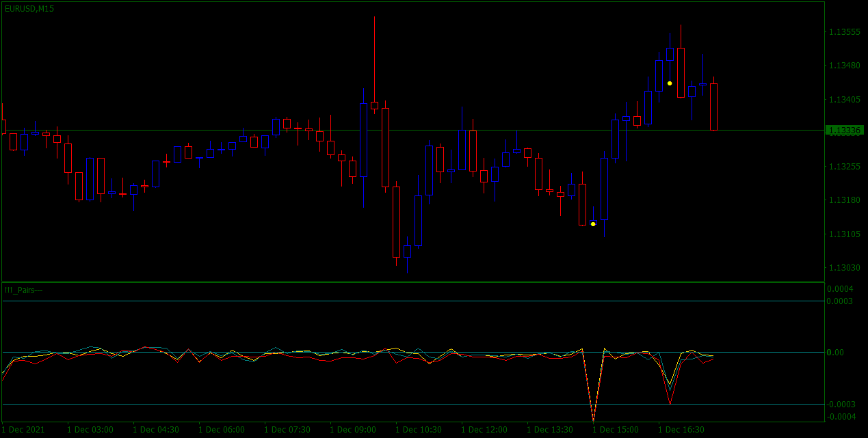868x438 pixels.
Task: Click the 1.13255 price axis label
Action: 844,167
